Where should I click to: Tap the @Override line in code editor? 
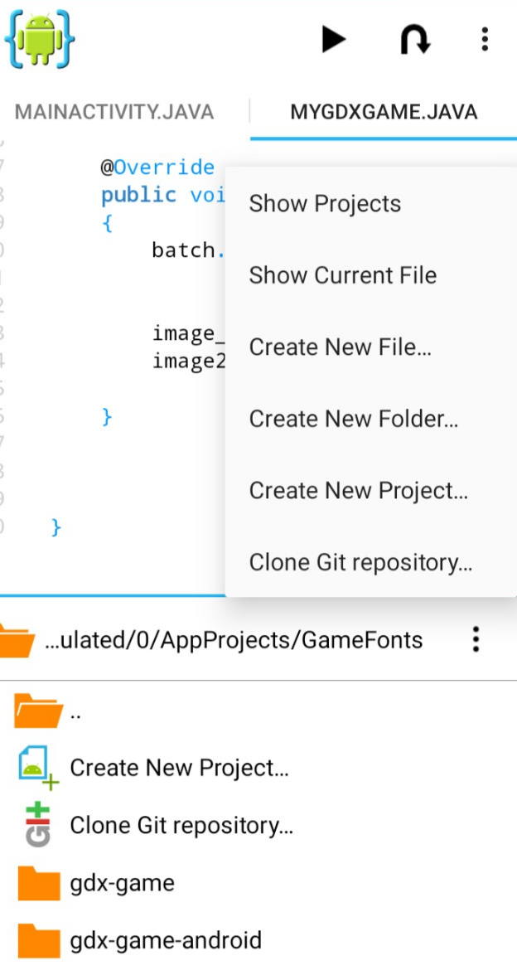[x=157, y=167]
